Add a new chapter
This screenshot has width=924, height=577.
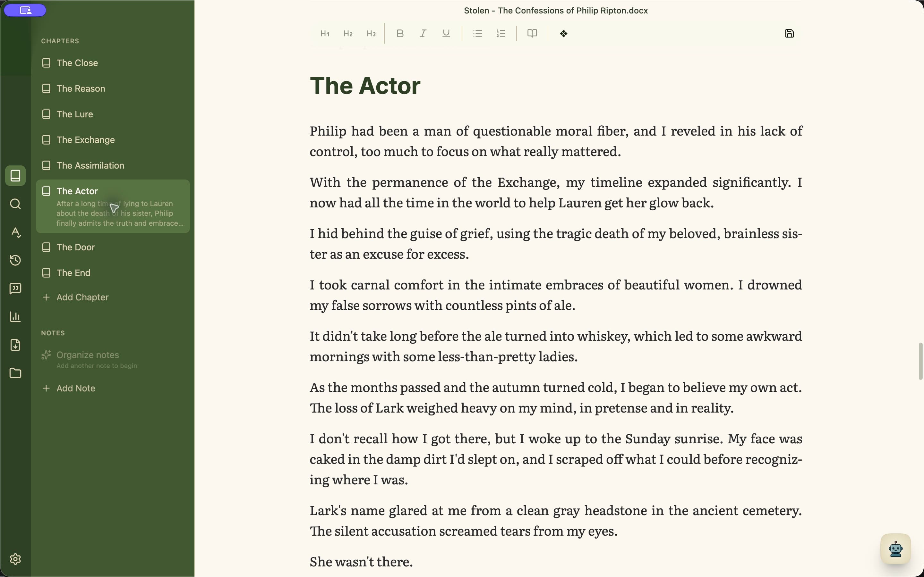tap(113, 297)
